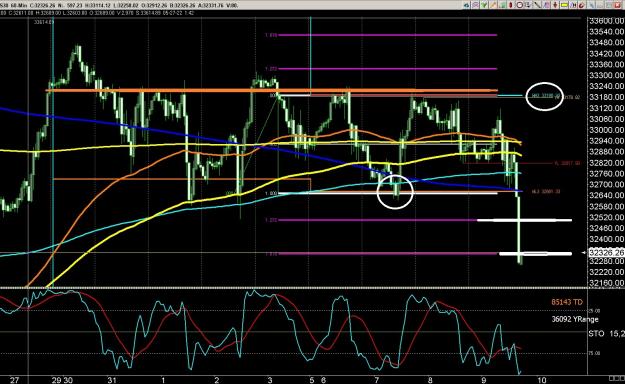Click the dark red swirl toolbar icon
Image resolution: width=625 pixels, height=384 pixels.
[582, 5]
